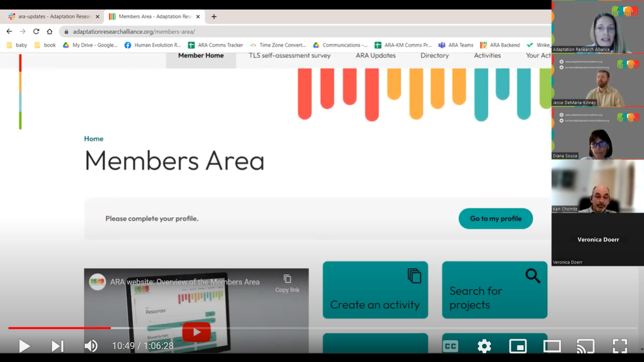Click the Go to my profile button

pyautogui.click(x=495, y=218)
